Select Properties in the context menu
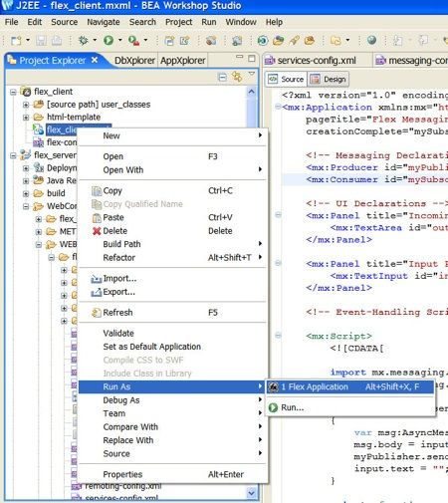This screenshot has width=448, height=503. pos(172,474)
